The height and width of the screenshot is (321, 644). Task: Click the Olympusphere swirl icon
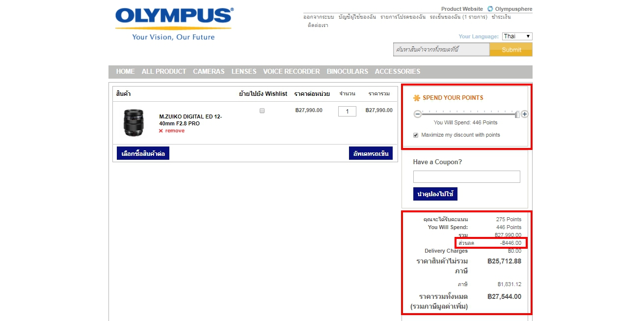tap(490, 9)
